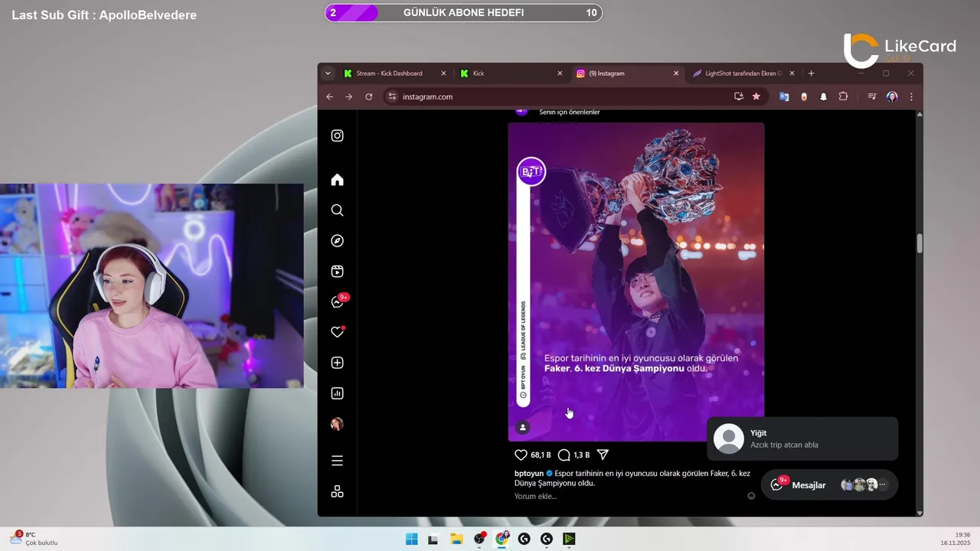The image size is (980, 551).
Task: Click the scrollbar up arrow
Action: pos(920,114)
